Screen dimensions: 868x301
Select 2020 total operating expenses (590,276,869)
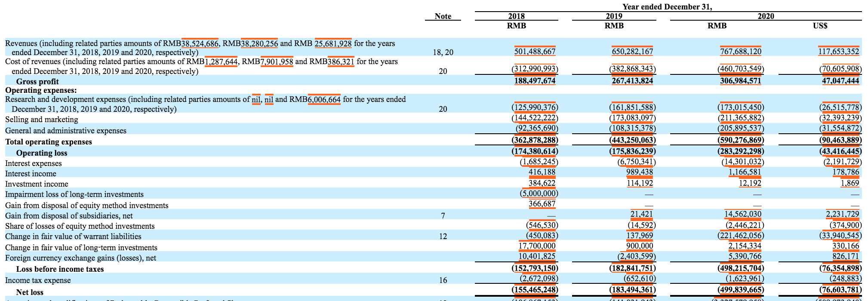point(741,140)
